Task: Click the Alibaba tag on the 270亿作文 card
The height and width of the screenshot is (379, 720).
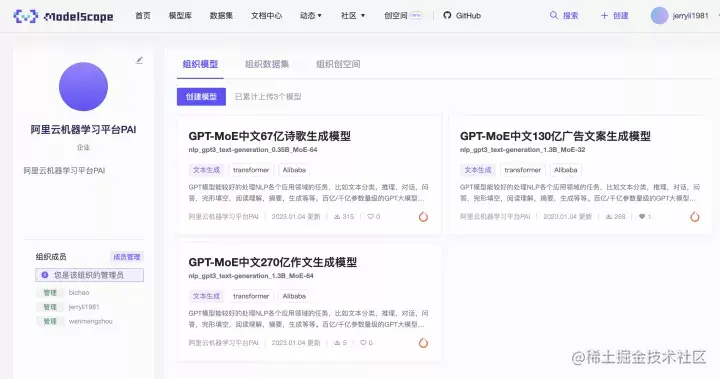Action: (294, 296)
